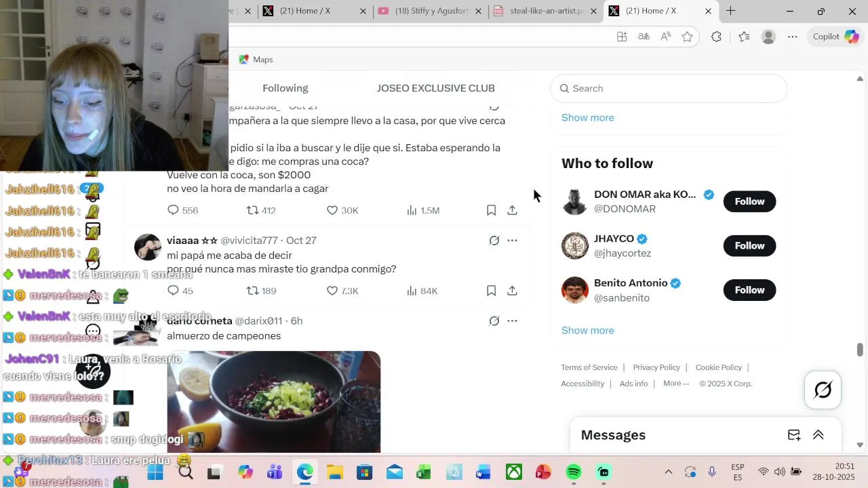The width and height of the screenshot is (868, 488).
Task: Follow JHAYCO account
Action: point(749,245)
